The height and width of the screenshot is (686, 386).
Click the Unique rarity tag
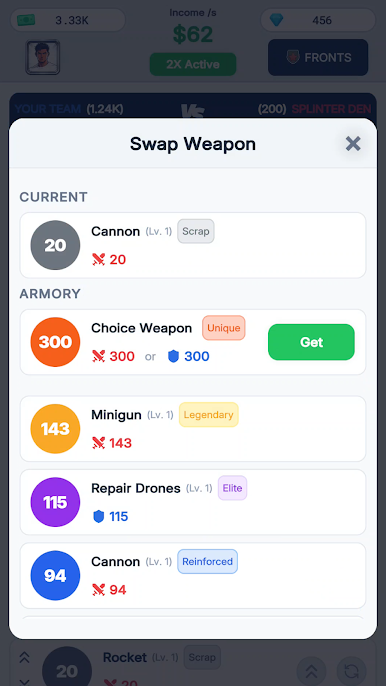coord(224,328)
